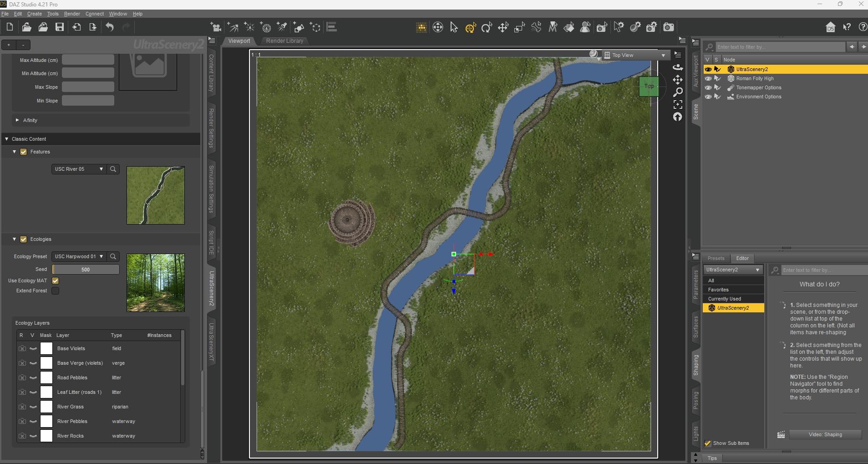
Task: Click the New scene file icon
Action: coord(10,27)
